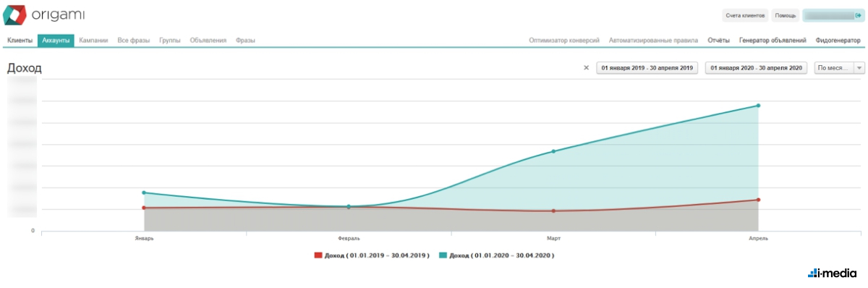Image resolution: width=868 pixels, height=288 pixels.
Task: Switch to the Кампании tab
Action: 93,41
